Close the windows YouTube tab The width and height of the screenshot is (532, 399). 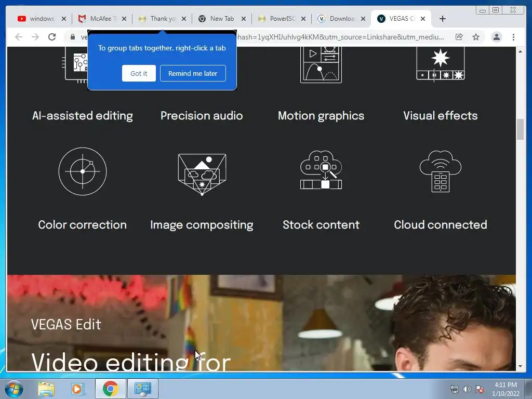64,19
